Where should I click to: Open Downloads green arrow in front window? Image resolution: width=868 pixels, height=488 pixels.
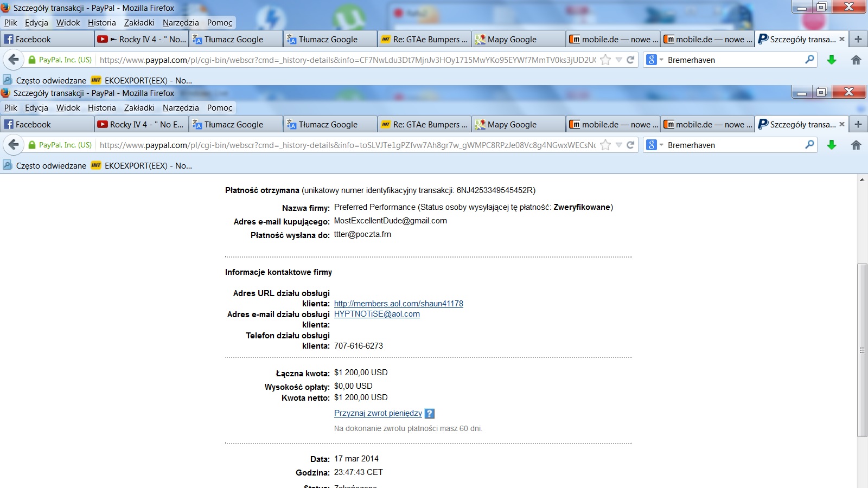tap(832, 145)
